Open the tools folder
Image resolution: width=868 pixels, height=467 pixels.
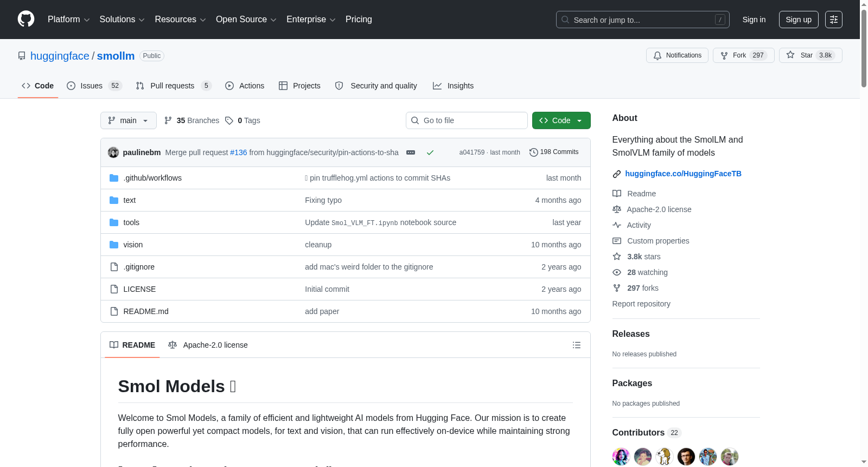coord(131,222)
